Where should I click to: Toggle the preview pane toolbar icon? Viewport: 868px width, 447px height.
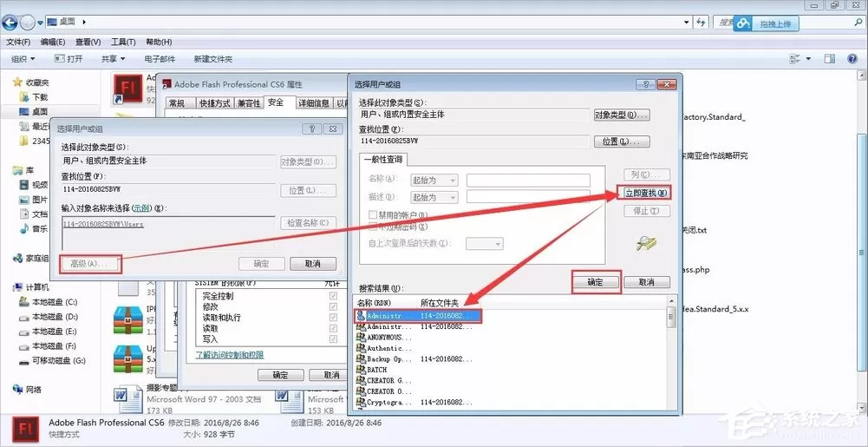click(x=829, y=59)
